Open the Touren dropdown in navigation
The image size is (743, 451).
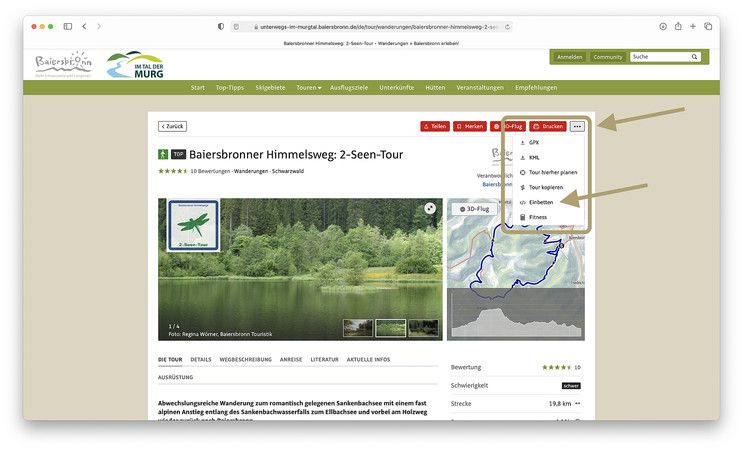click(308, 88)
